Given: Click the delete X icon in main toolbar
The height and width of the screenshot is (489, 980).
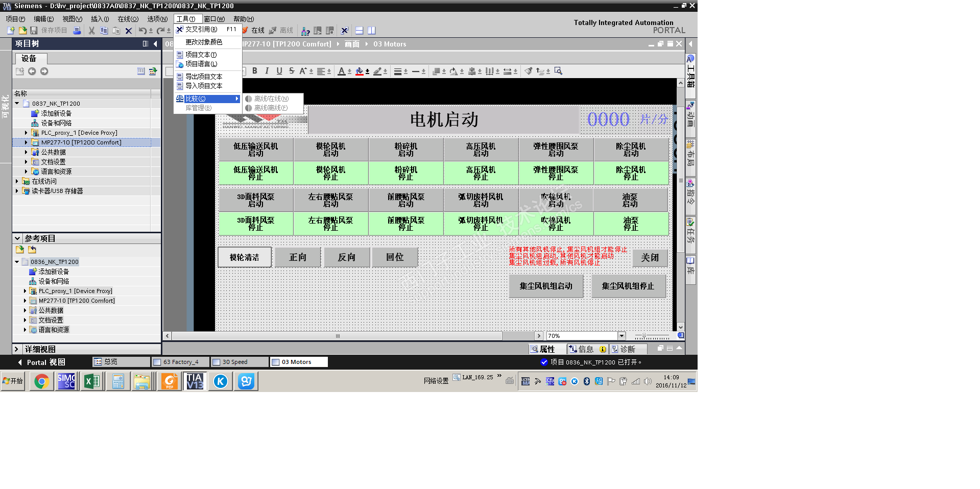Looking at the screenshot, I should pyautogui.click(x=129, y=31).
